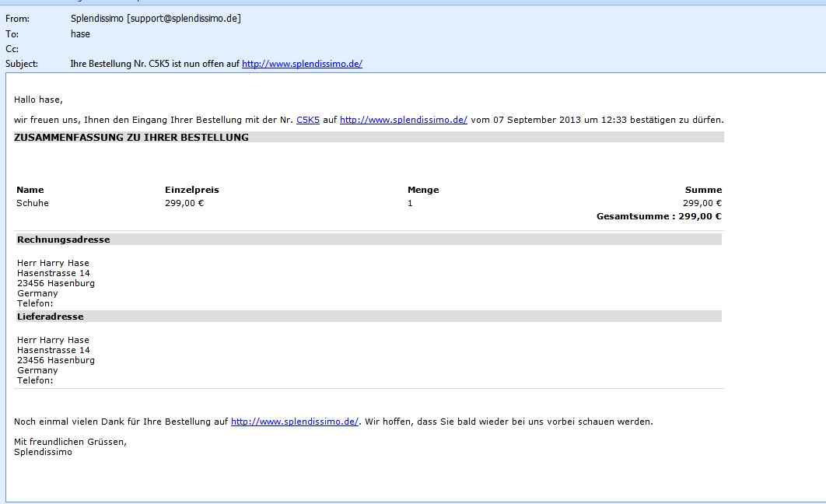Click the 'From:' header label

click(x=17, y=19)
